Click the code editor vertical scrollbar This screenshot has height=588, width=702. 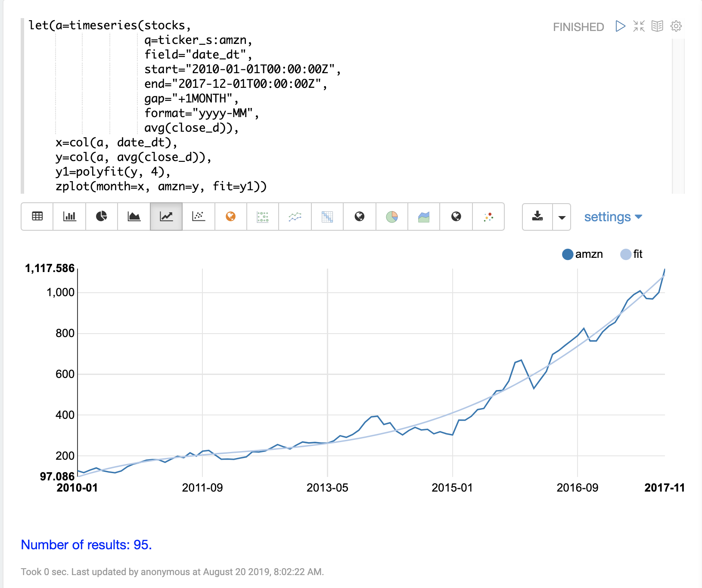pos(678,116)
